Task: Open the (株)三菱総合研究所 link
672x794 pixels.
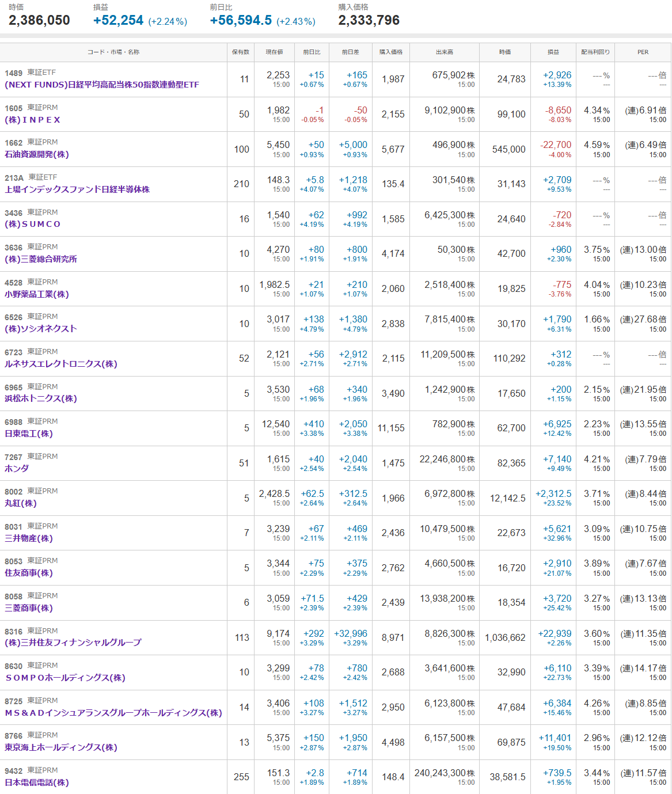Action: click(x=41, y=259)
